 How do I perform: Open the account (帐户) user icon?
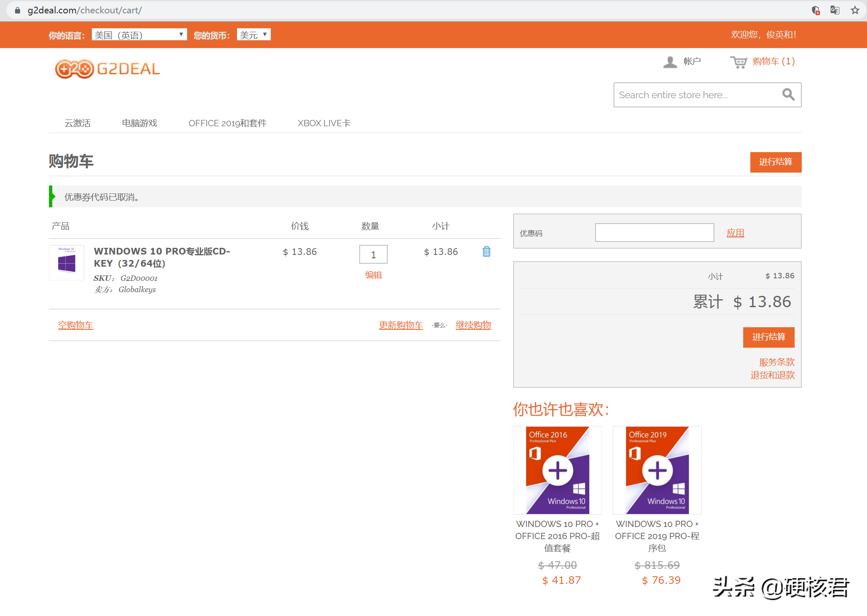click(x=670, y=62)
